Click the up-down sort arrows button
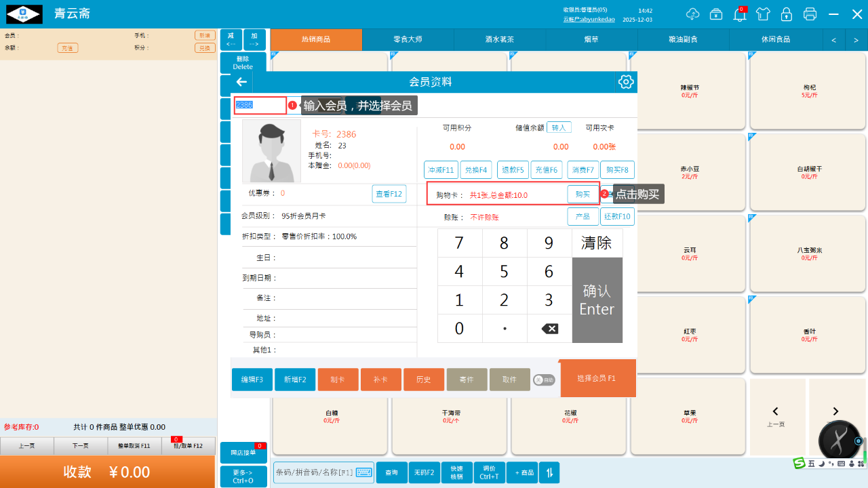868x488 pixels. tap(549, 472)
